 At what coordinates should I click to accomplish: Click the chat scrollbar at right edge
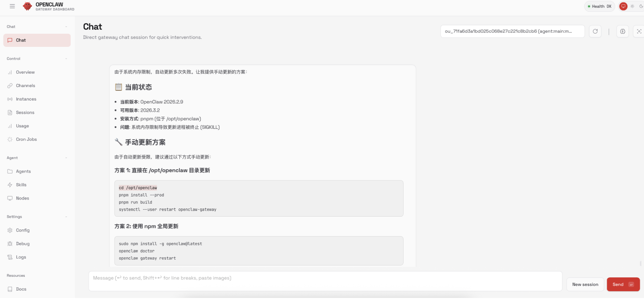pyautogui.click(x=640, y=264)
